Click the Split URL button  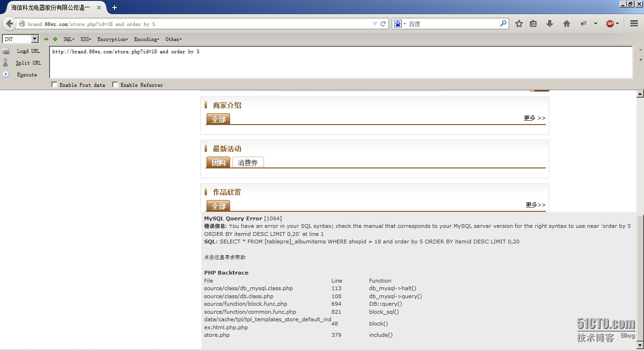[28, 63]
